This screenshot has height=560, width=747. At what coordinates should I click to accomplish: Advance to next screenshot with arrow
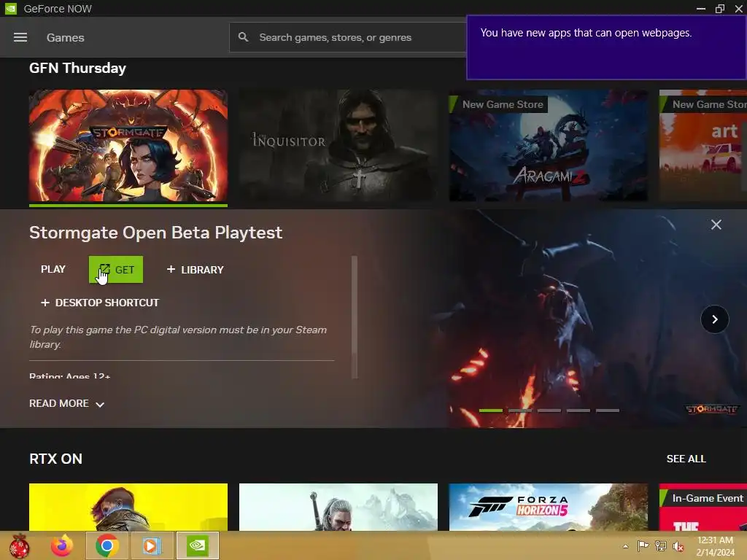pos(715,319)
